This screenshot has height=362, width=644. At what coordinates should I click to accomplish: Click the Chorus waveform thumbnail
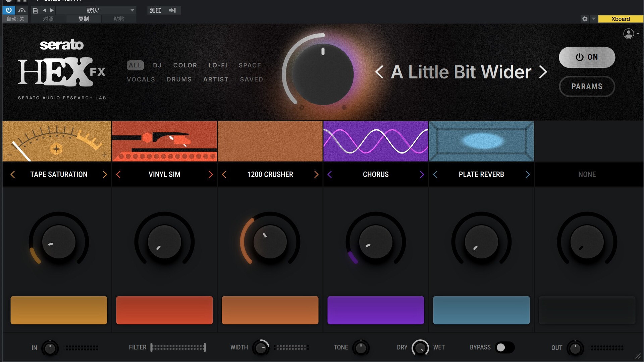[x=376, y=141]
